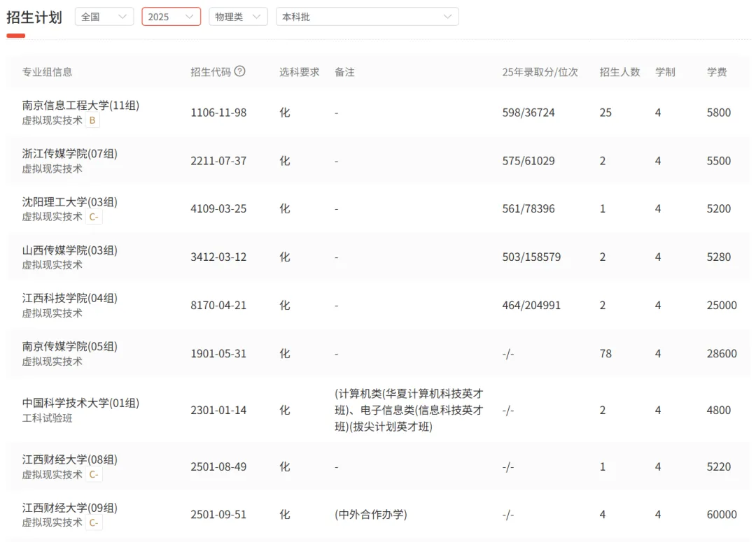This screenshot has width=756, height=542.
Task: Click the B rating badge for 南京信息工程大学
Action: (92, 120)
